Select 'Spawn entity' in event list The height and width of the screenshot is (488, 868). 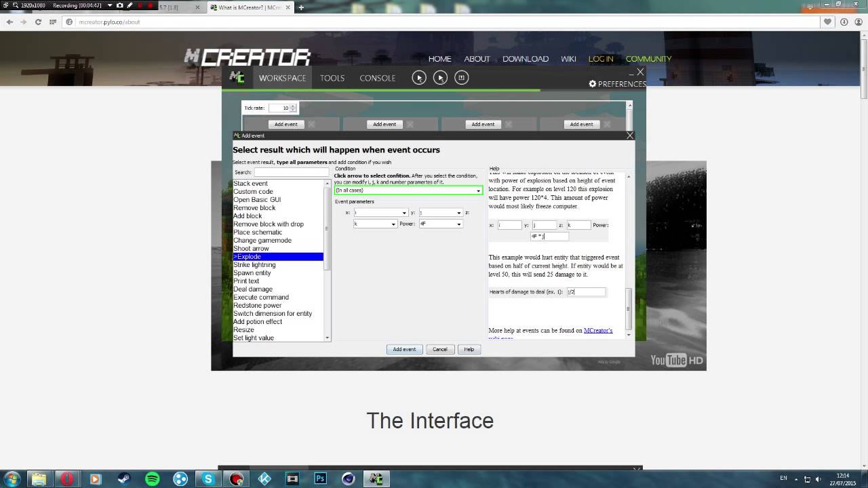tap(252, 273)
